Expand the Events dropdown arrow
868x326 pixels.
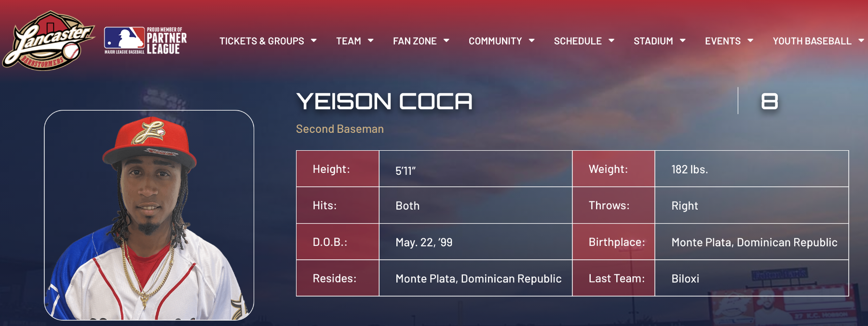pos(750,41)
